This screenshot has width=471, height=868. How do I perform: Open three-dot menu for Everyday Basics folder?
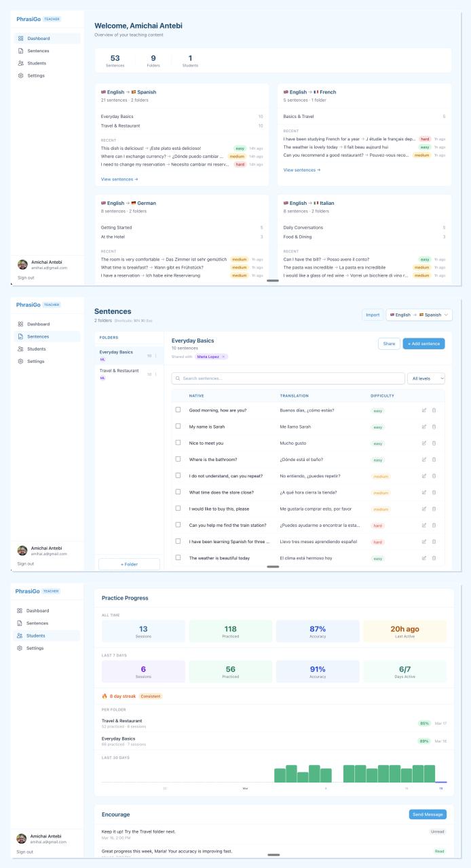coord(155,355)
